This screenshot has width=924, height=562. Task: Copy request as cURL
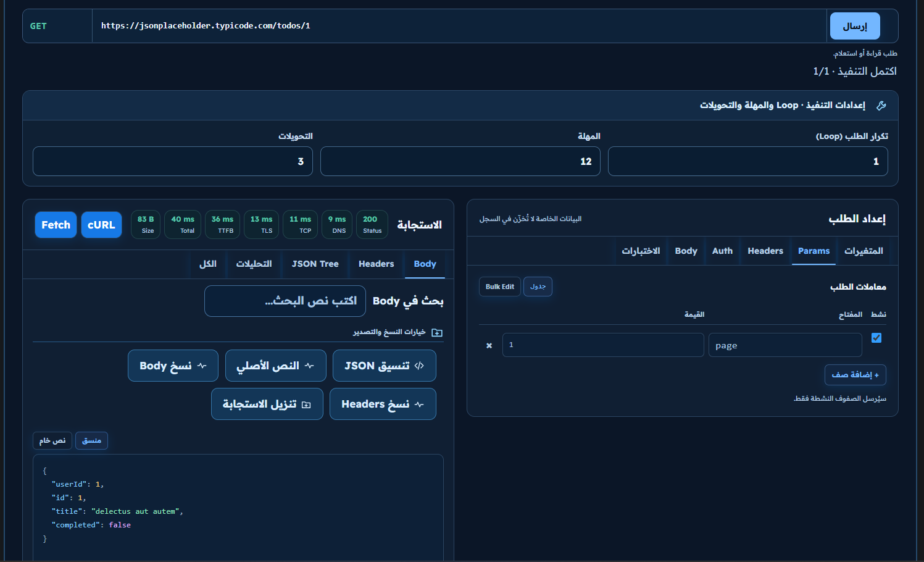(x=101, y=225)
